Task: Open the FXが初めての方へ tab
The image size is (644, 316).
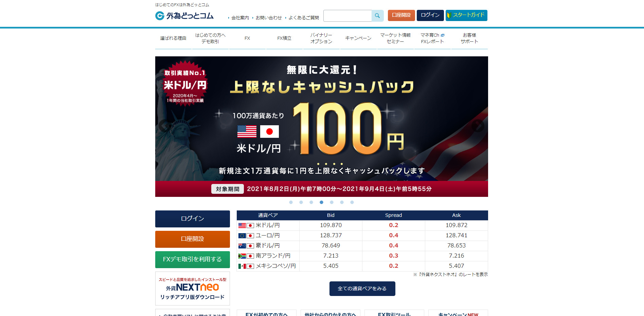Action: pos(267,313)
